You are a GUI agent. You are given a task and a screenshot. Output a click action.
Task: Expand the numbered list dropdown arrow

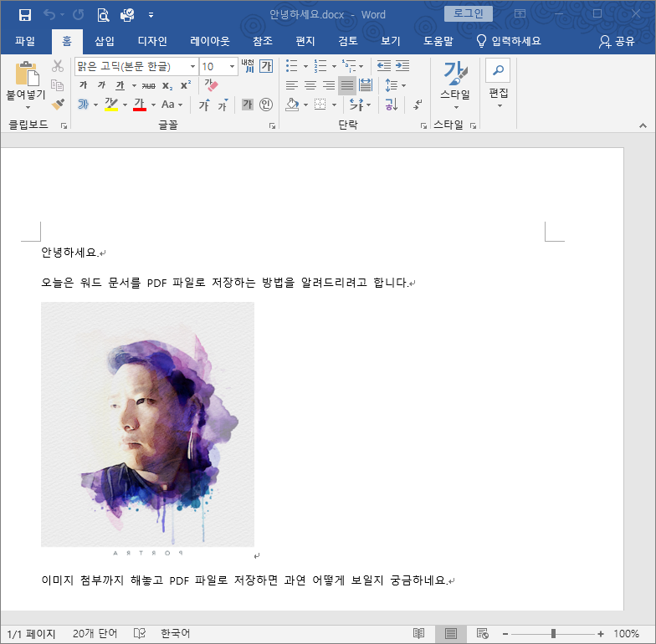[334, 66]
